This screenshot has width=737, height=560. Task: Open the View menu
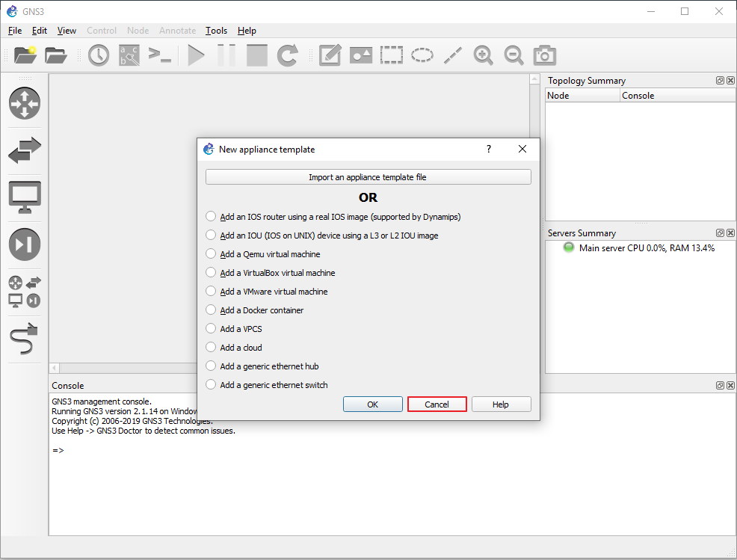(x=67, y=31)
